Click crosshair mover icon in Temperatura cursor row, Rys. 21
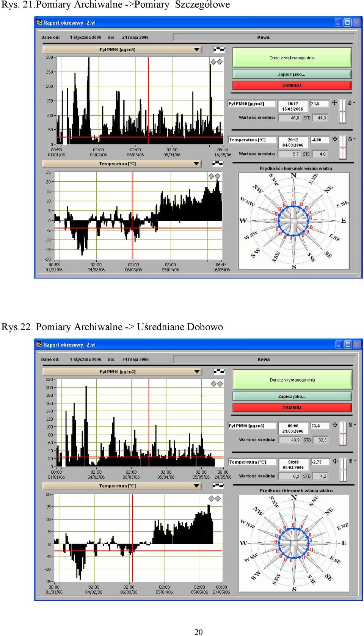This screenshot has width=364, height=636. pyautogui.click(x=335, y=139)
